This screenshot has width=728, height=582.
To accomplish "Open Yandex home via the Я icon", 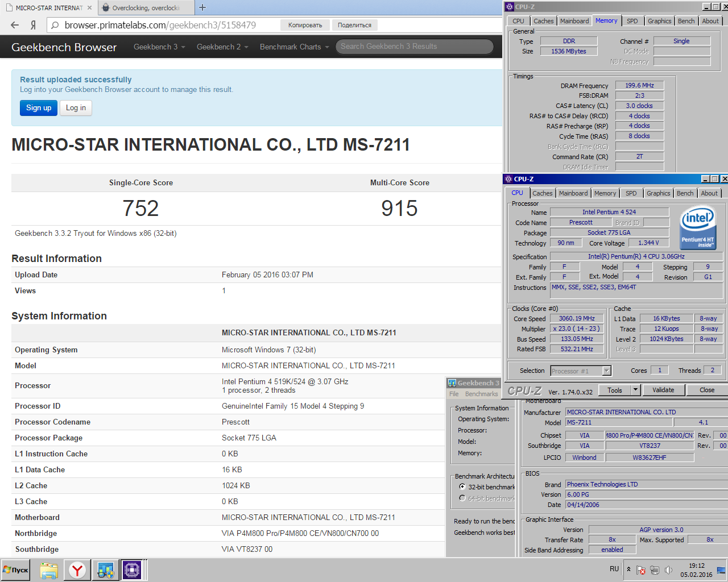I will coord(33,25).
